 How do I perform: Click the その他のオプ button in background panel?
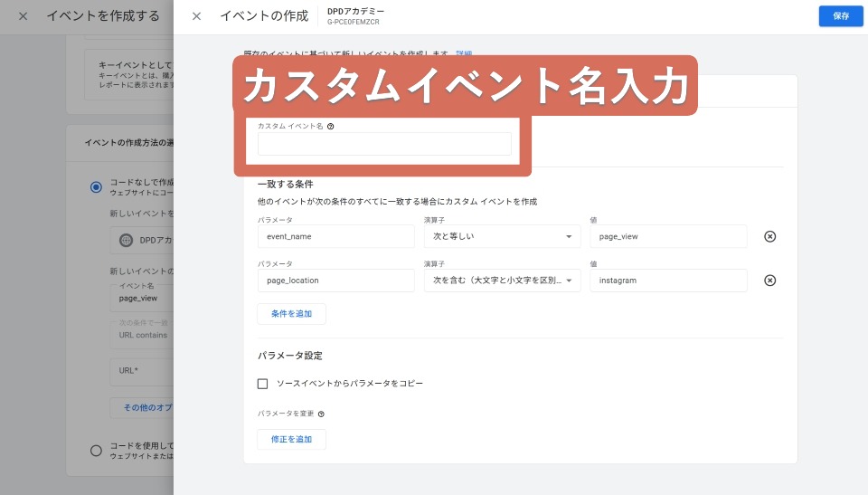click(143, 407)
